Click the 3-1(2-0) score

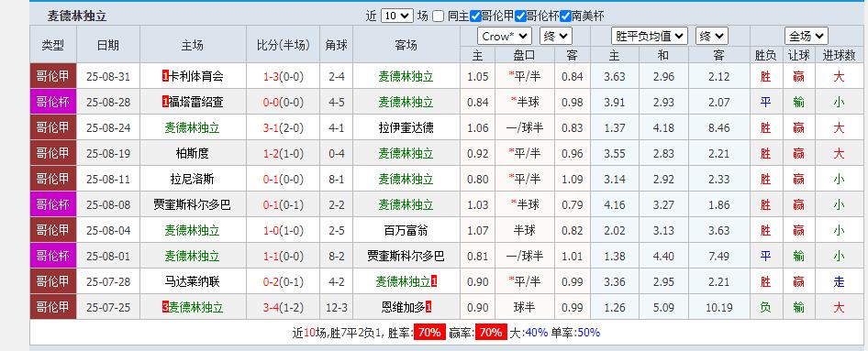284,127
